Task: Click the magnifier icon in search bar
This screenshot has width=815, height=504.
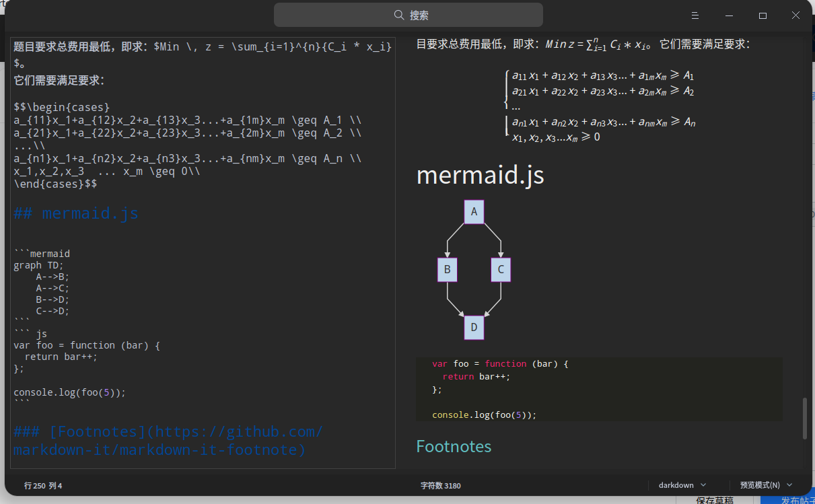Action: [x=399, y=15]
